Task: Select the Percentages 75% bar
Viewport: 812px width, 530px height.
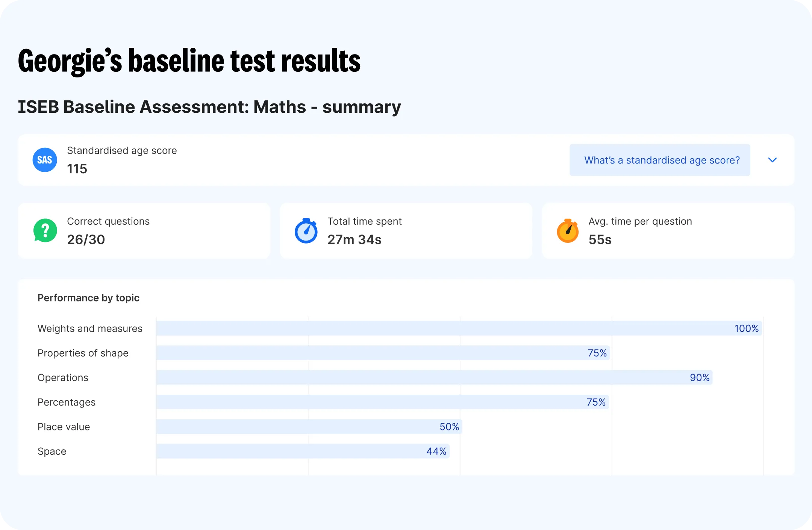Action: click(x=382, y=402)
